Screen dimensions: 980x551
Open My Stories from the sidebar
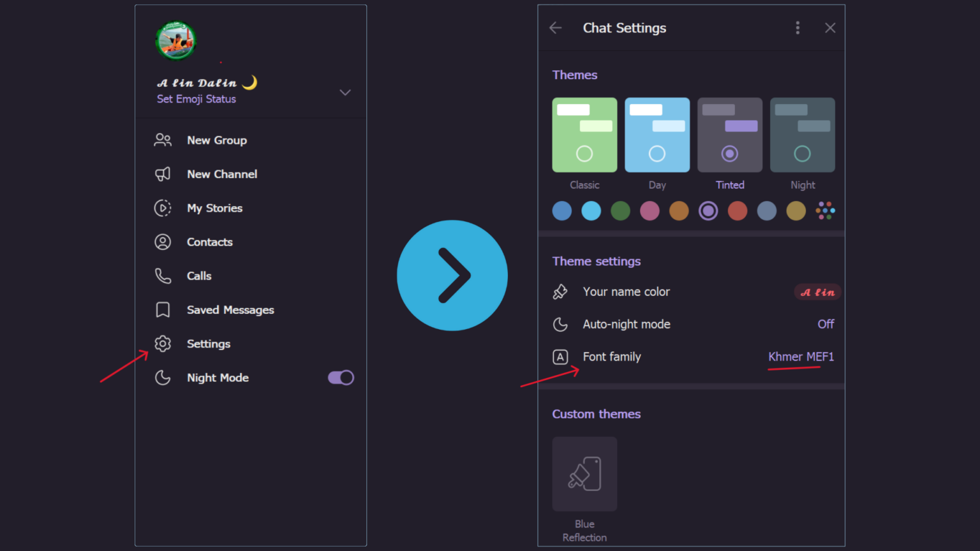(x=214, y=209)
